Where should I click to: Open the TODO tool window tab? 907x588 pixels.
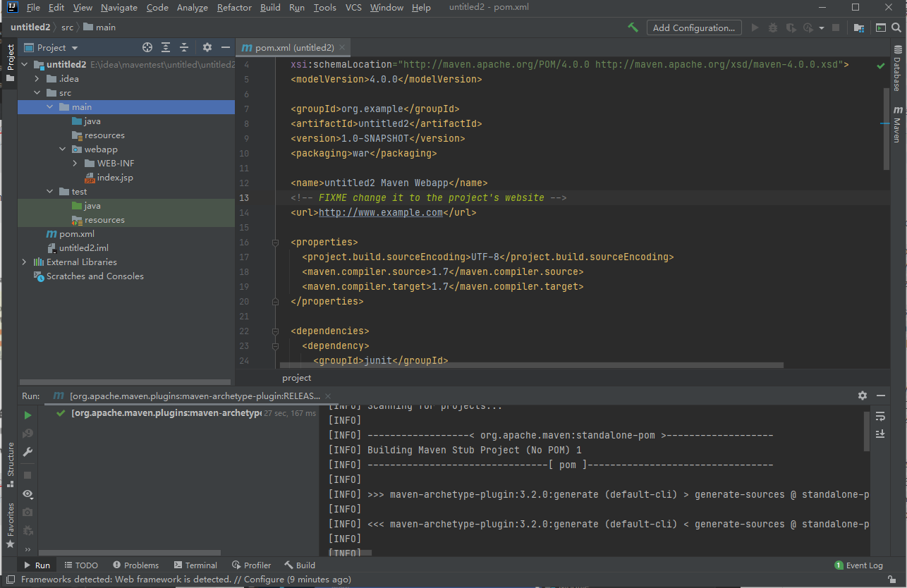click(x=81, y=565)
